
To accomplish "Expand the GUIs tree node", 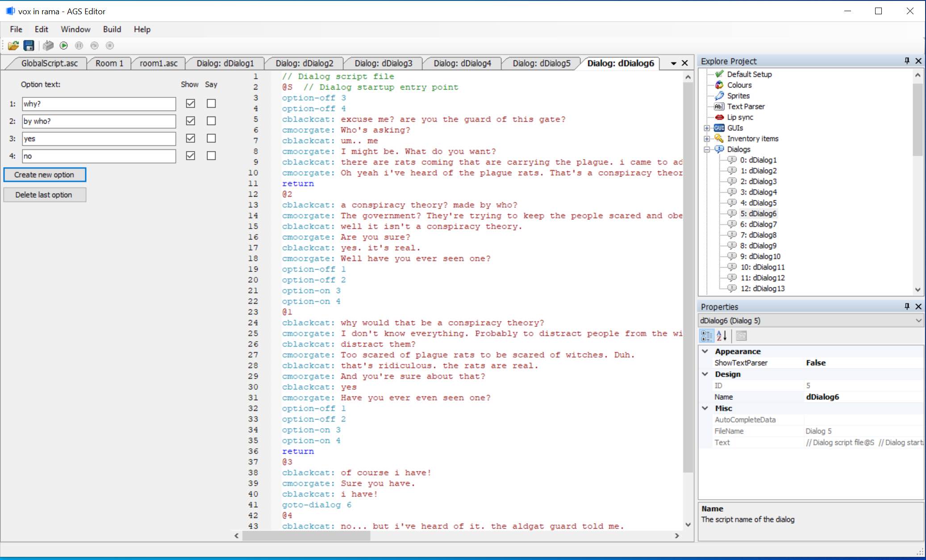I will 707,128.
